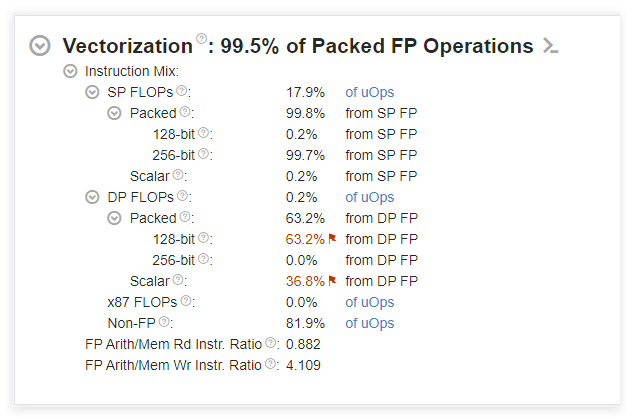Click help icon next to Vectorization title
The image size is (632, 419).
click(202, 40)
